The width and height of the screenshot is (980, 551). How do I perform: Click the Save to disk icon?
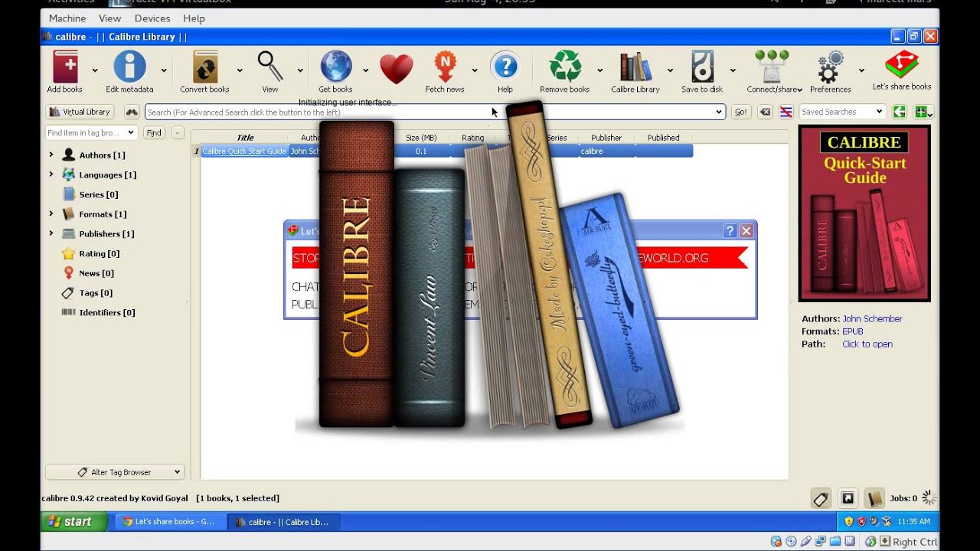tap(702, 67)
